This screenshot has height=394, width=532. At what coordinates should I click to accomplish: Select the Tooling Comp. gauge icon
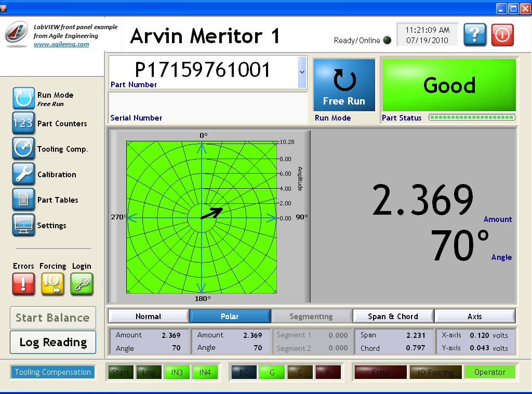pyautogui.click(x=23, y=149)
